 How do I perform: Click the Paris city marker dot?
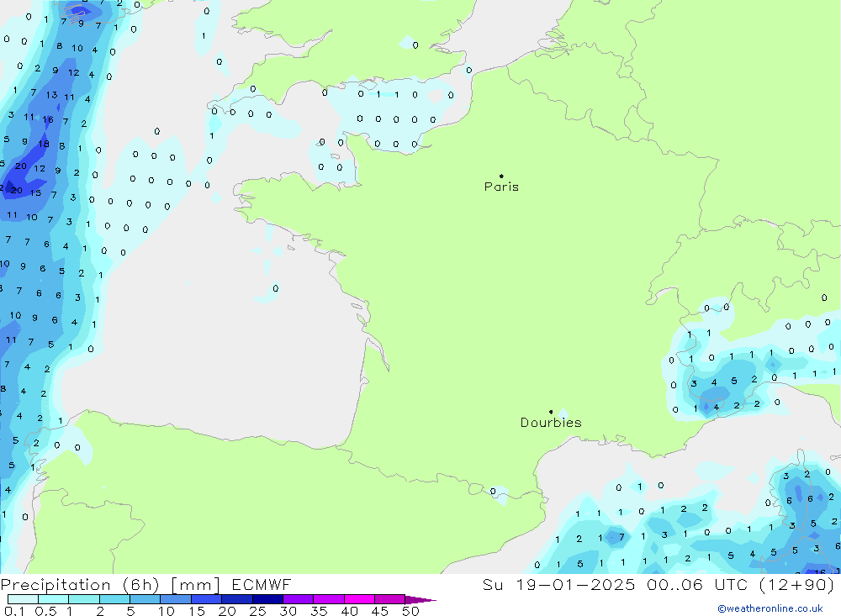point(501,176)
